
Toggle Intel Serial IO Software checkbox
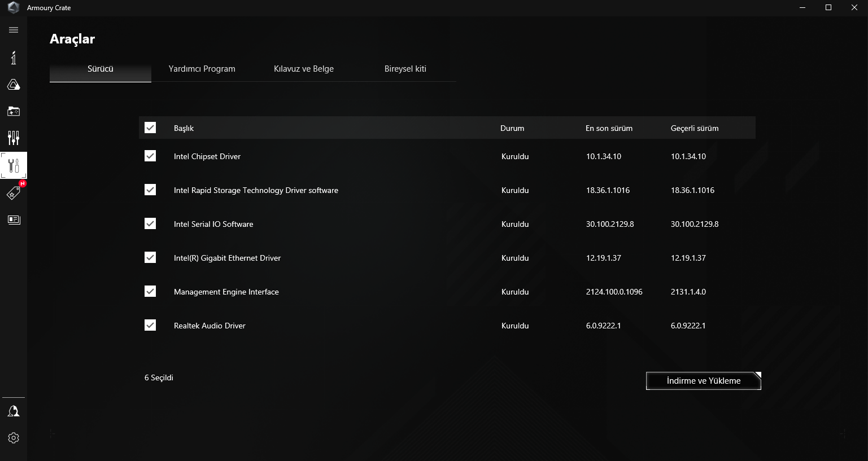[x=150, y=223]
